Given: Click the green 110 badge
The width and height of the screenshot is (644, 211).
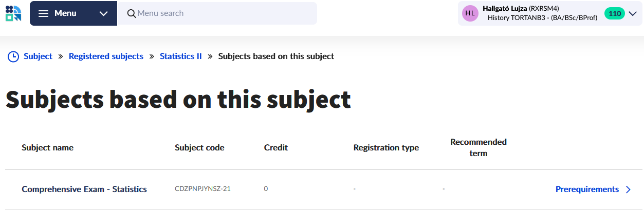Looking at the screenshot, I should [614, 13].
